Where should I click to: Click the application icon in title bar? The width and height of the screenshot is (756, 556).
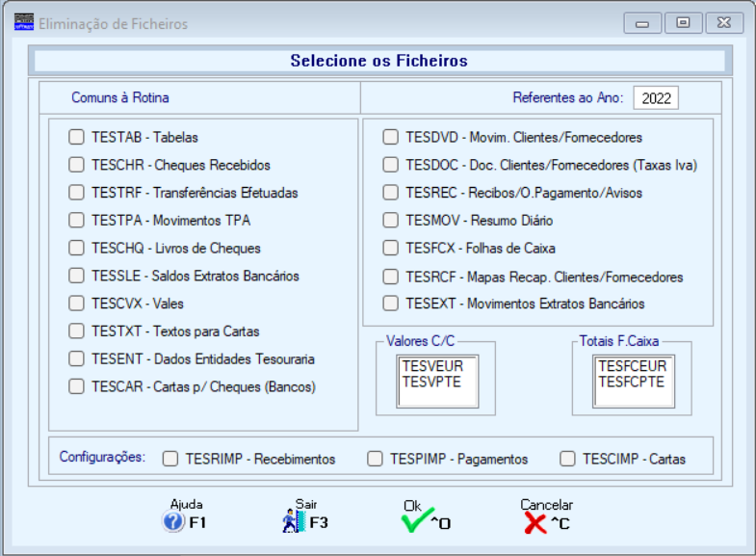tap(24, 22)
